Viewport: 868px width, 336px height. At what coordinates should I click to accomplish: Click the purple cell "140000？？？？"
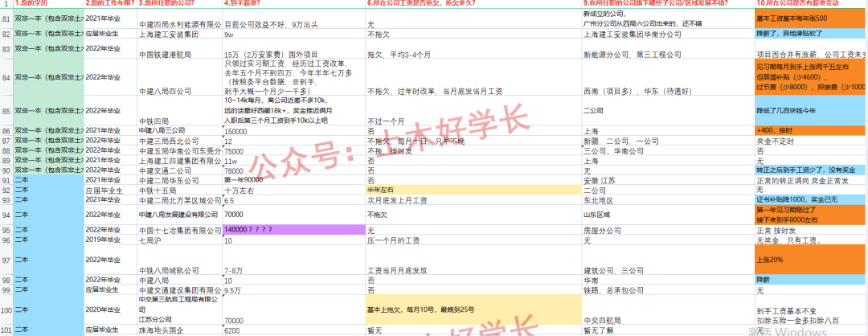pyautogui.click(x=294, y=229)
